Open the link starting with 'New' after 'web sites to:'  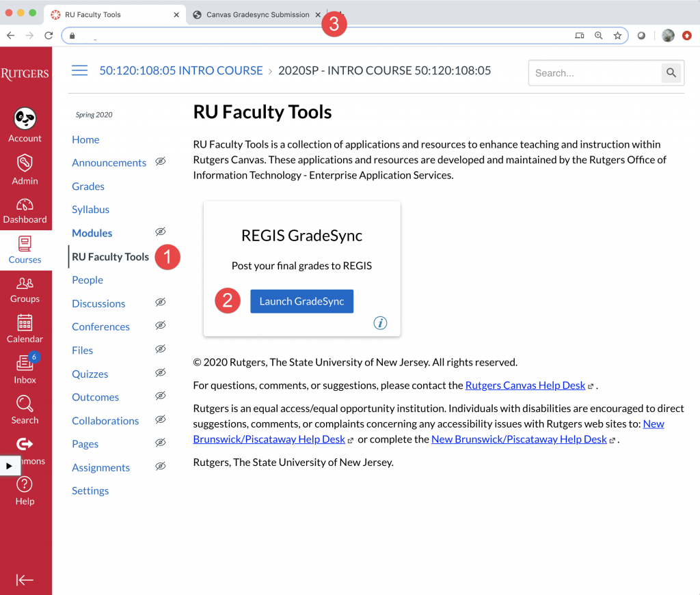[654, 424]
